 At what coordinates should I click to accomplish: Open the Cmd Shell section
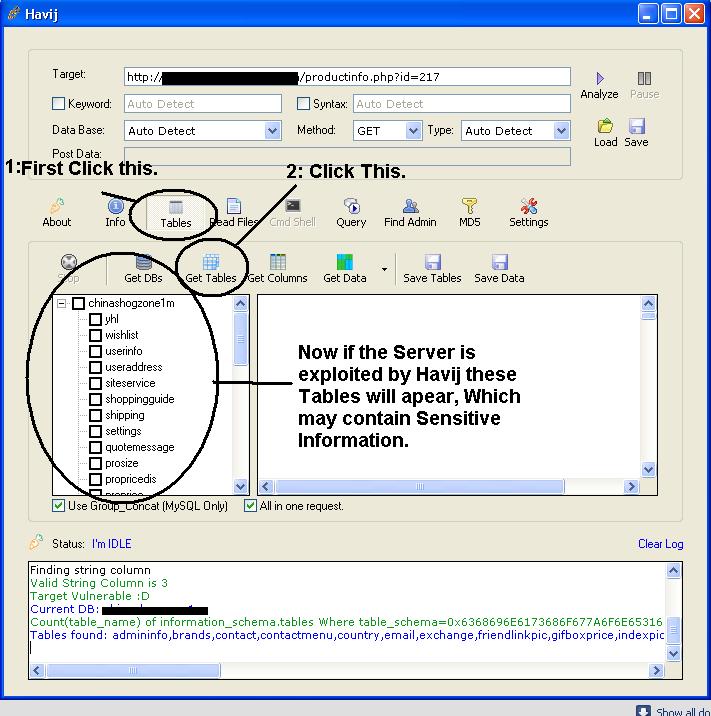click(x=292, y=213)
